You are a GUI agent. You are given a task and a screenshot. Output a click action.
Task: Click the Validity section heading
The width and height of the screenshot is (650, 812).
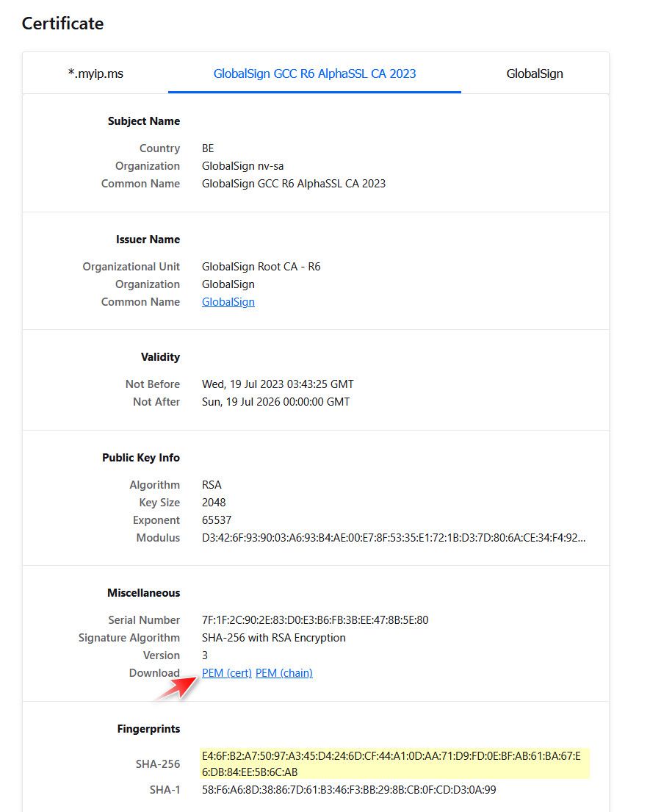tap(160, 357)
